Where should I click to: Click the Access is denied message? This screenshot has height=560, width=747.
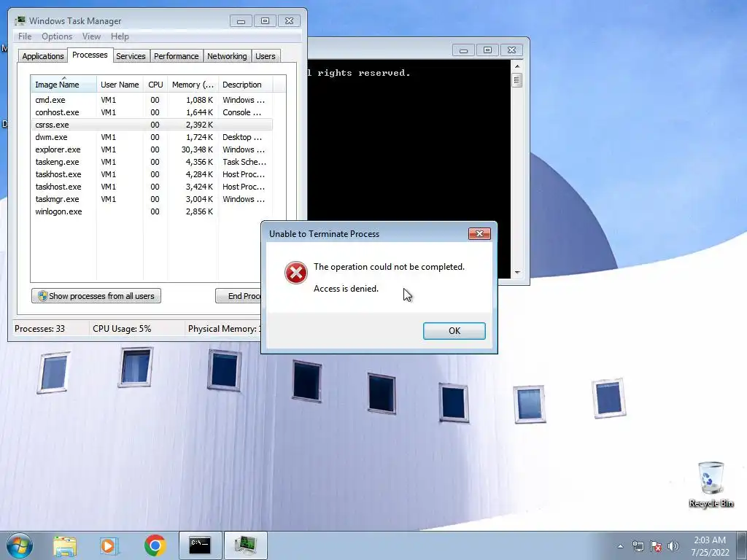346,289
